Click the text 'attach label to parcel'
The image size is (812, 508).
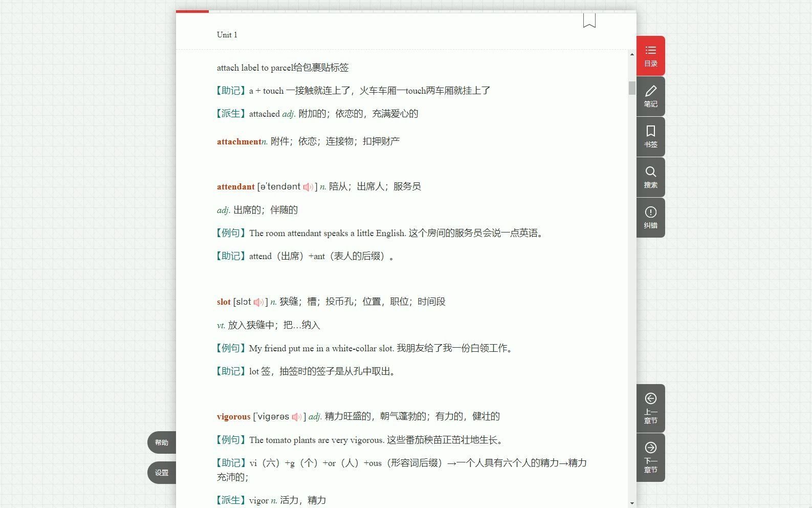click(x=255, y=68)
